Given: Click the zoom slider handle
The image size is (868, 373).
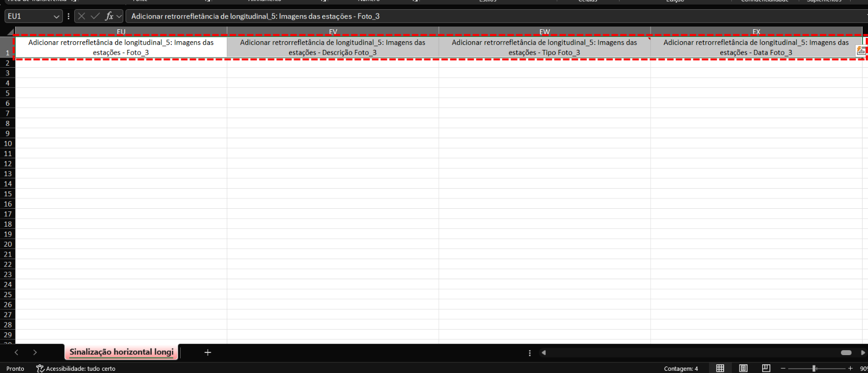Looking at the screenshot, I should pyautogui.click(x=814, y=369).
